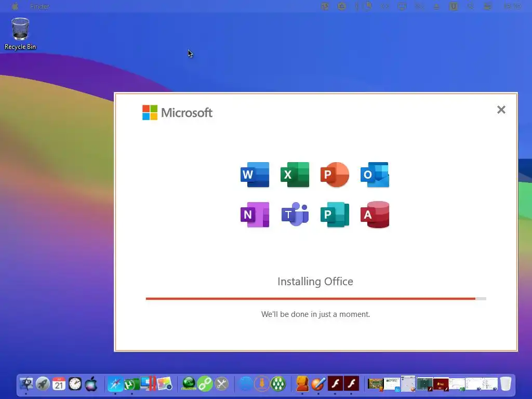Open the orange chess knight dock icon
The image size is (532, 399).
coord(302,384)
